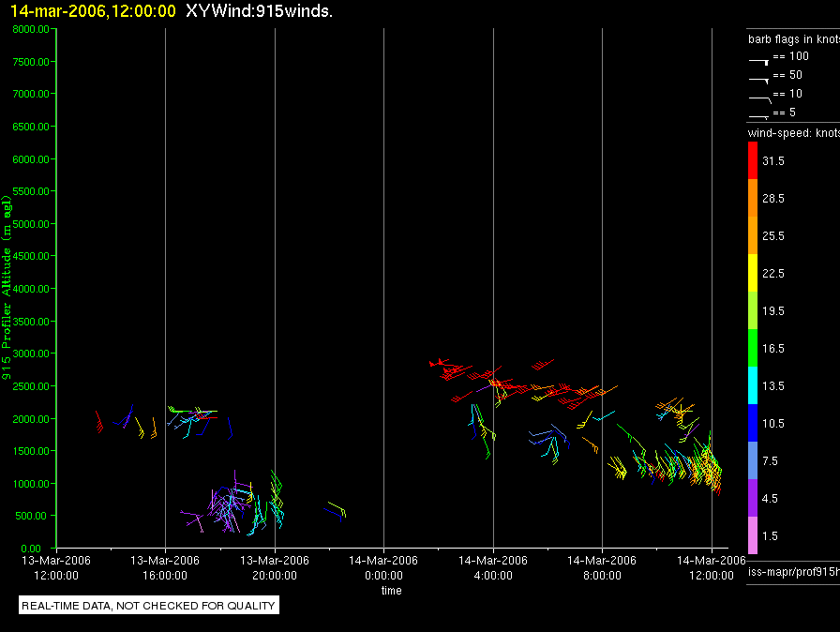
Task: Click the '915 Profiler Altitude (m agl)' axis label
Action: [x=7, y=288]
